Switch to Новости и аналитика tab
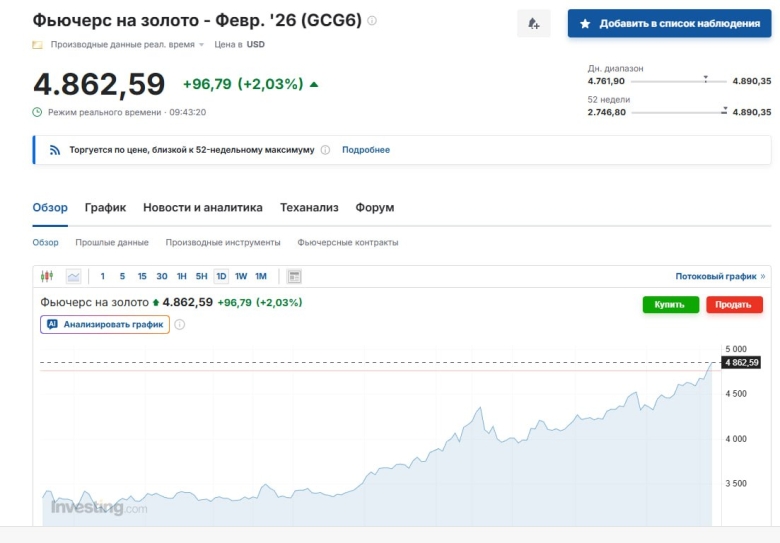The width and height of the screenshot is (780, 543). click(x=202, y=207)
